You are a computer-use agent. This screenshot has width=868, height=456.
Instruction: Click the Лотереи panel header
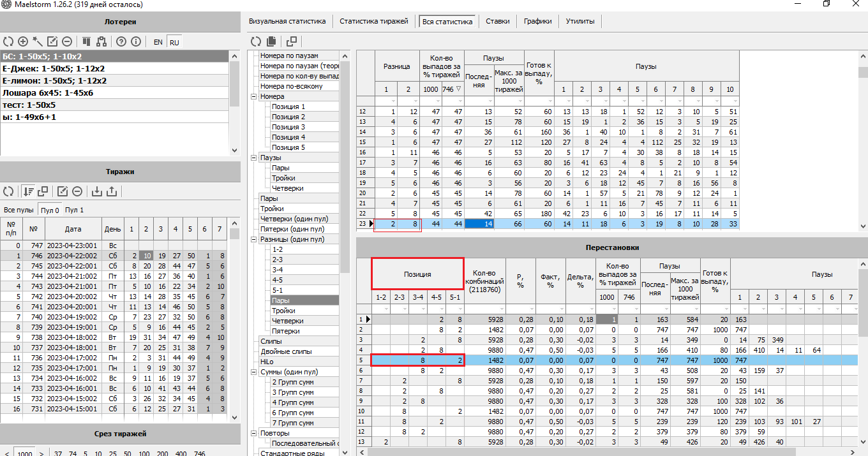(120, 22)
